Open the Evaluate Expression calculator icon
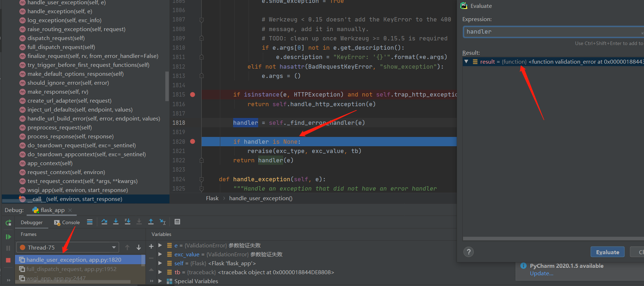 [177, 222]
